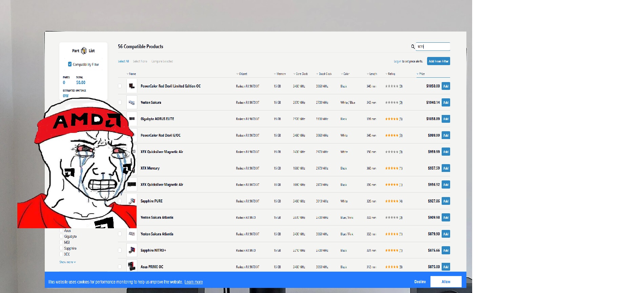Image resolution: width=644 pixels, height=293 pixels.
Task: Add the $959.99 XFX Quicksilver Magnetic Air
Action: pyautogui.click(x=446, y=152)
